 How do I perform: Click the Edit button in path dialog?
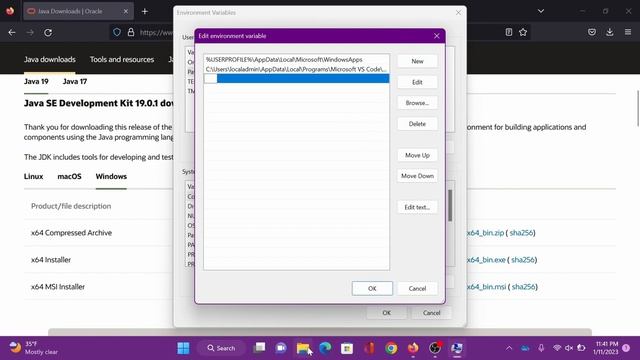point(417,82)
